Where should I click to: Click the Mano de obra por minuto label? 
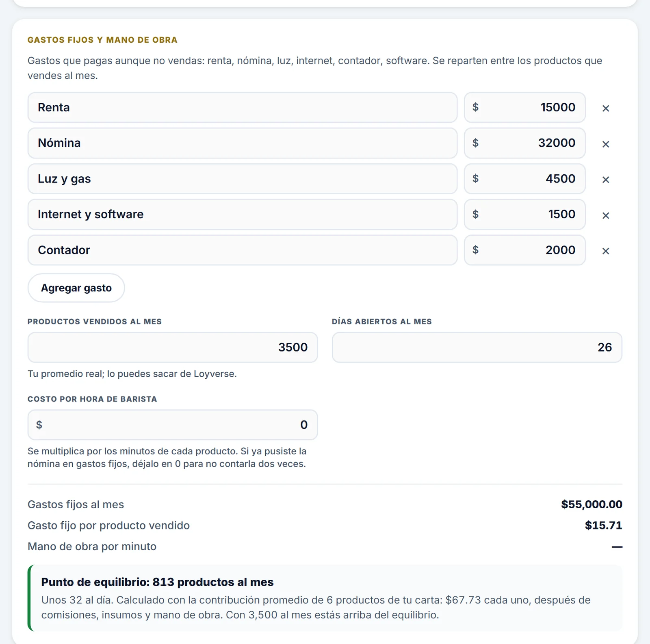92,546
